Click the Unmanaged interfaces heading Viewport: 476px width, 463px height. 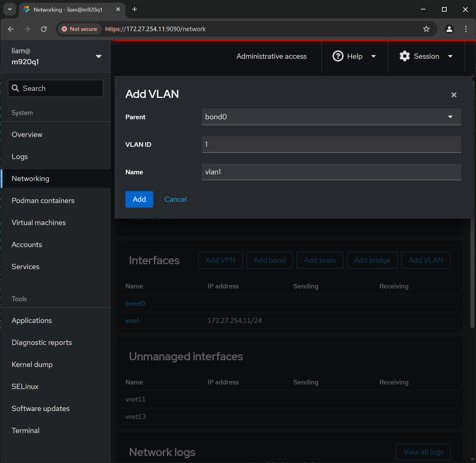(x=186, y=357)
